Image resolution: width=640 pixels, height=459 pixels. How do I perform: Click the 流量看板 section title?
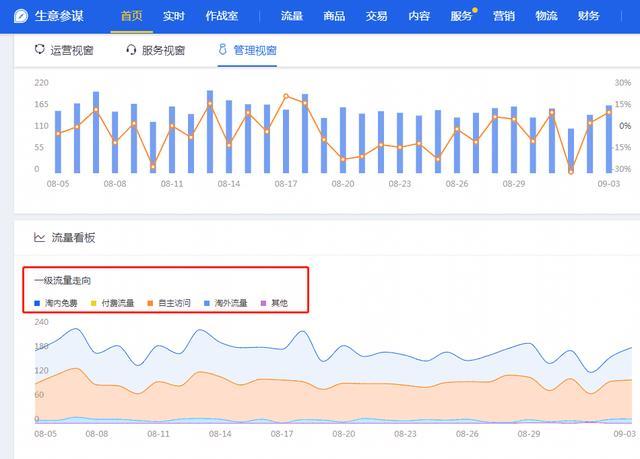pyautogui.click(x=73, y=237)
